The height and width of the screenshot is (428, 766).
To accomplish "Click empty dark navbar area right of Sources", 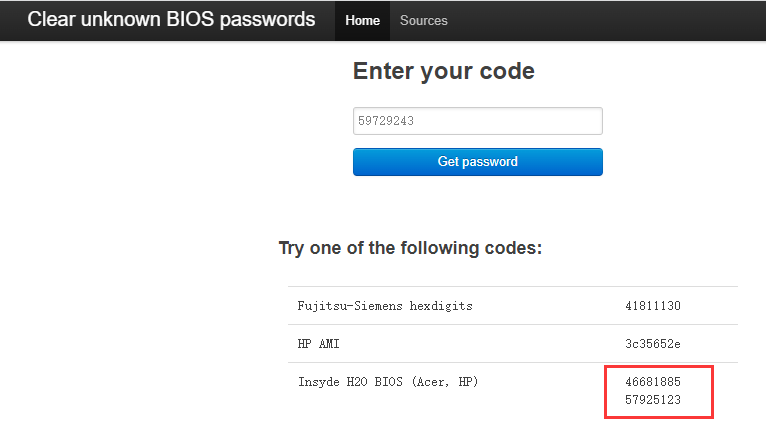I will pyautogui.click(x=600, y=20).
